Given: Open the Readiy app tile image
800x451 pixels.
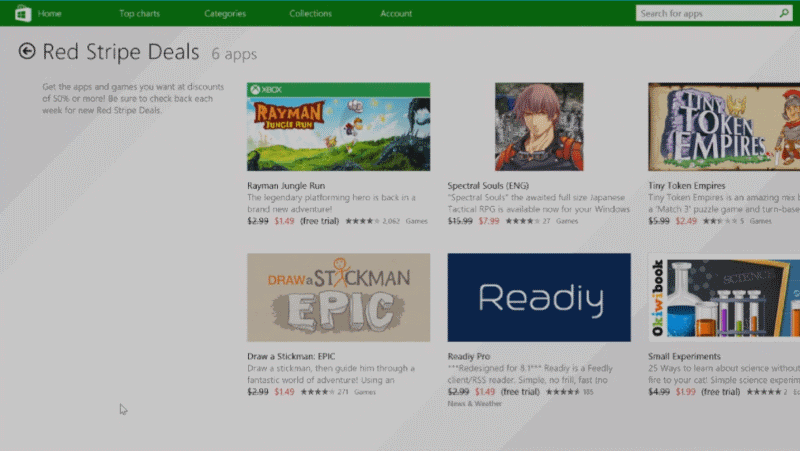Looking at the screenshot, I should click(x=539, y=297).
